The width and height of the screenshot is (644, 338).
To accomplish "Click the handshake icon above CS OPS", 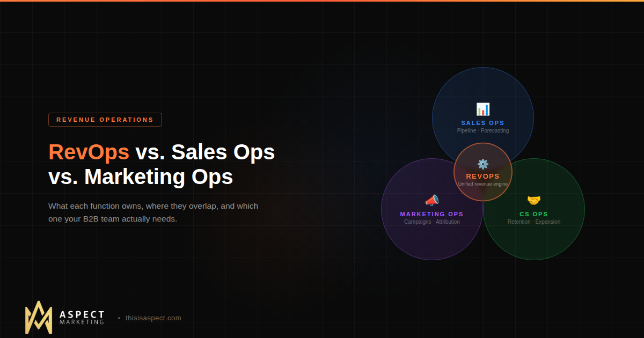I will [533, 200].
